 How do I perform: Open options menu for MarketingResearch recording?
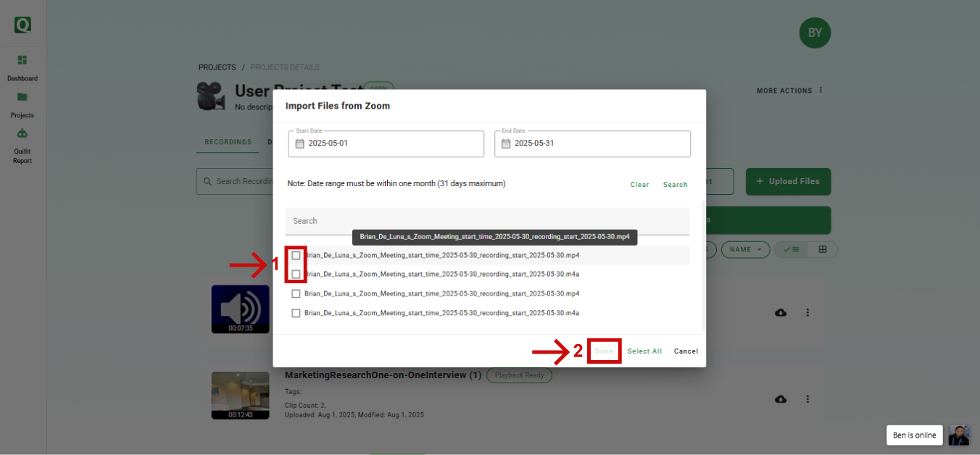point(807,399)
